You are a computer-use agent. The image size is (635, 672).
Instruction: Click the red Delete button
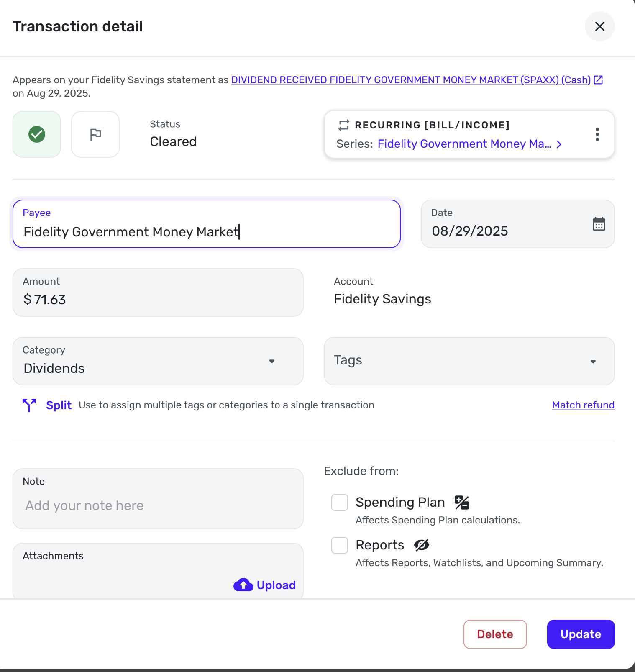[495, 634]
